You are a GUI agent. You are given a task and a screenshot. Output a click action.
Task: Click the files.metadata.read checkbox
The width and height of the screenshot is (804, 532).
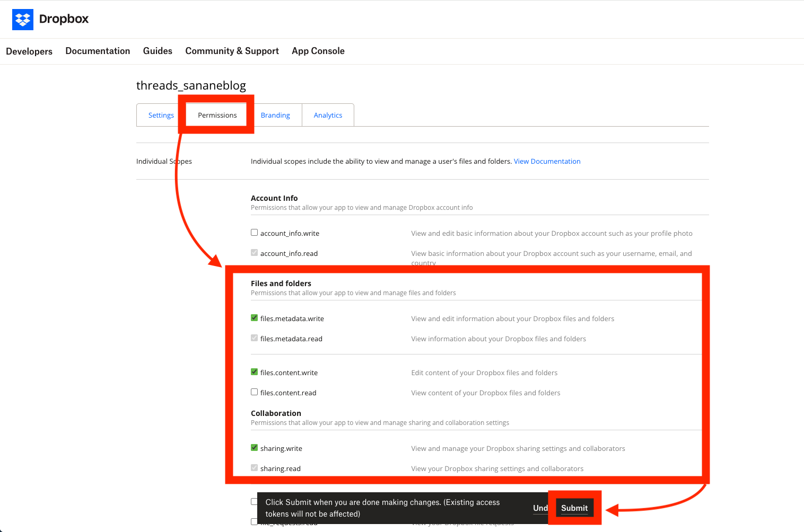click(x=255, y=338)
